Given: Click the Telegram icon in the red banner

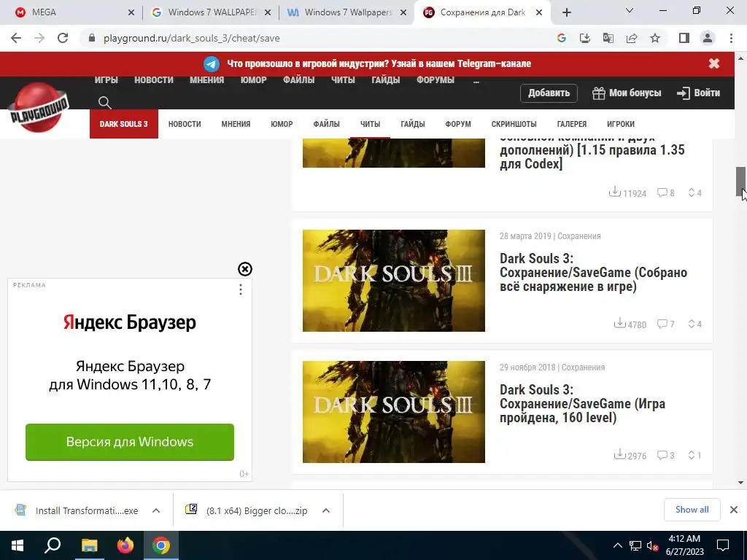Looking at the screenshot, I should [x=212, y=64].
